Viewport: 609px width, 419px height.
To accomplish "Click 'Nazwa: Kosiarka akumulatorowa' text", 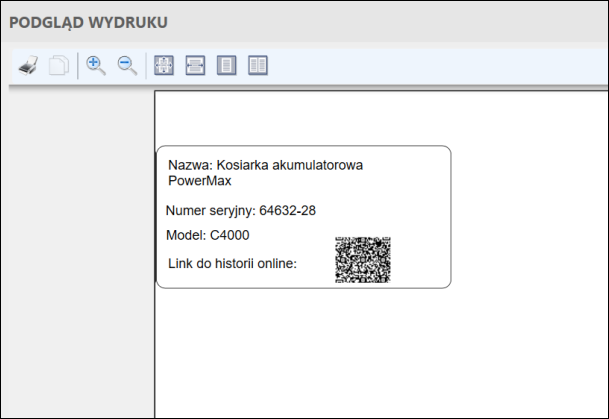I will click(266, 165).
